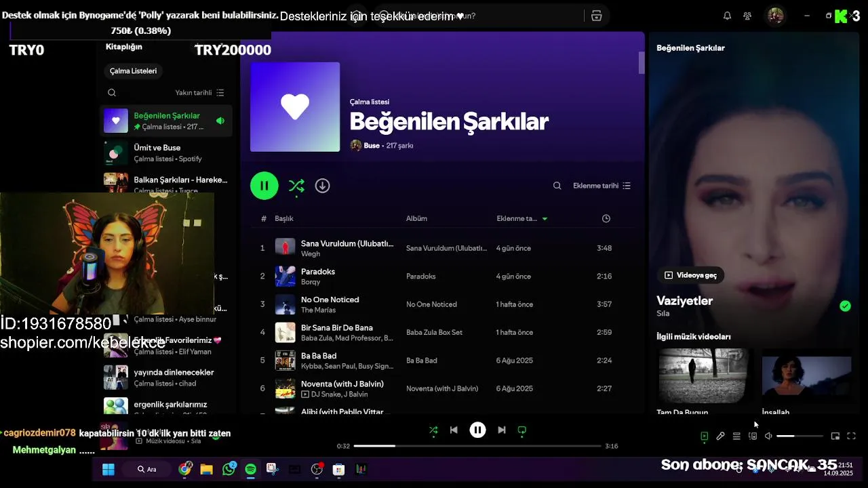Open notifications with the bell icon
Screen dimensions: 868x488
727,16
